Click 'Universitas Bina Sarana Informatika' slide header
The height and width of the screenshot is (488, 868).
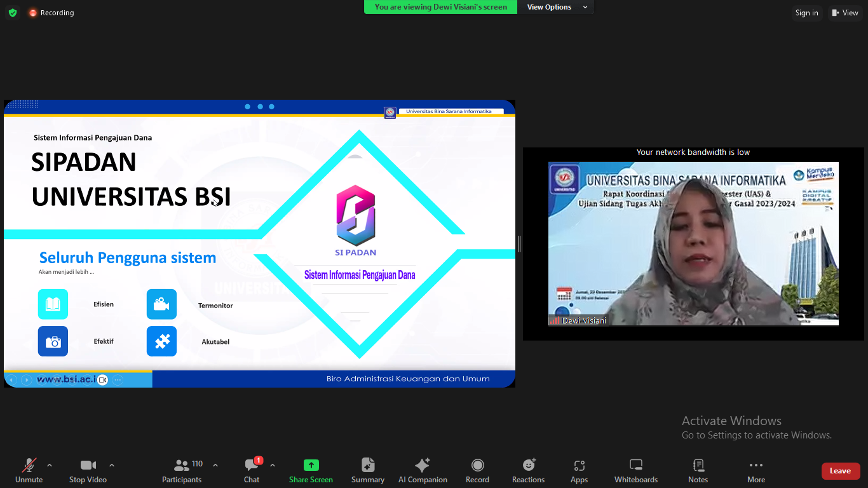click(449, 111)
